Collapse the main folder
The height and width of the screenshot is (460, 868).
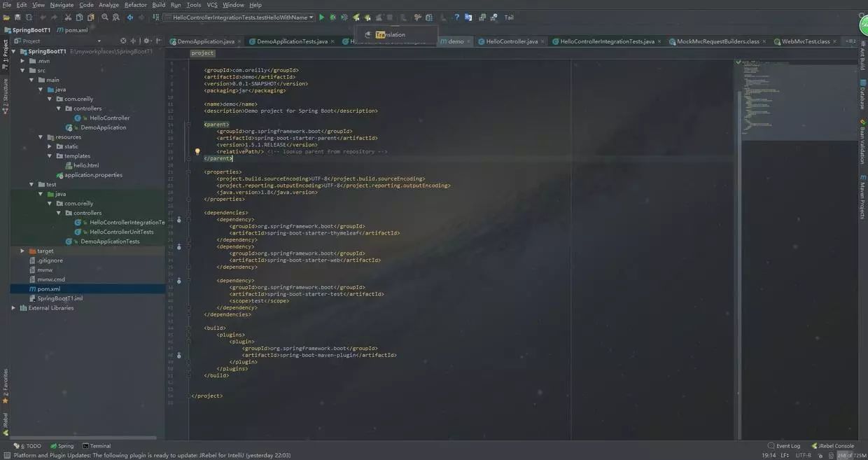point(32,80)
